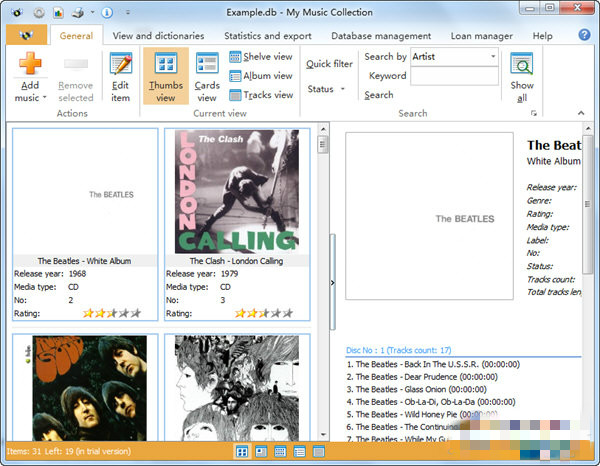Expand the Search by Artist dropdown
Image resolution: width=600 pixels, height=466 pixels.
493,57
